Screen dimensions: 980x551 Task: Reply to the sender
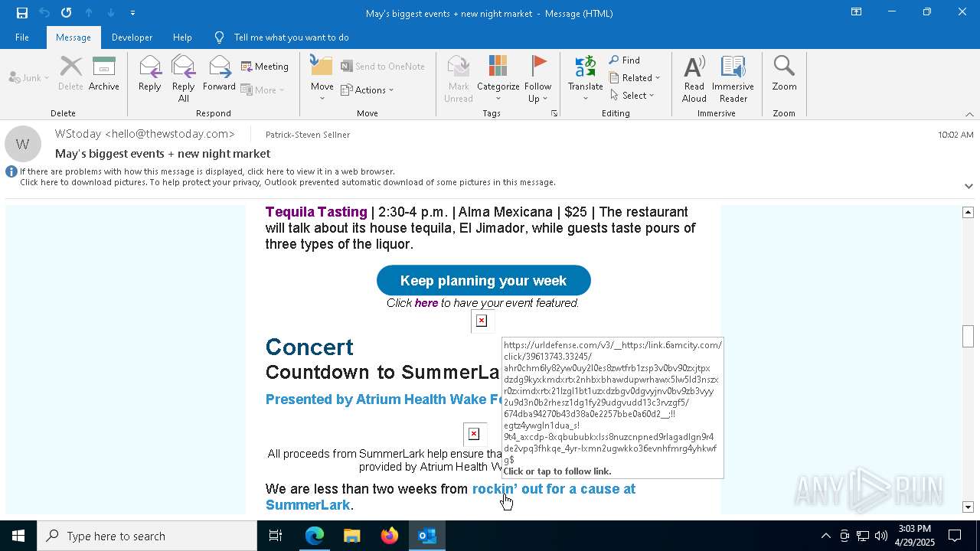[150, 74]
